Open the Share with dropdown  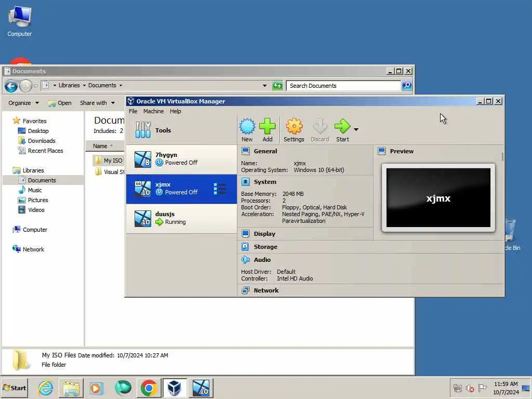pyautogui.click(x=97, y=103)
